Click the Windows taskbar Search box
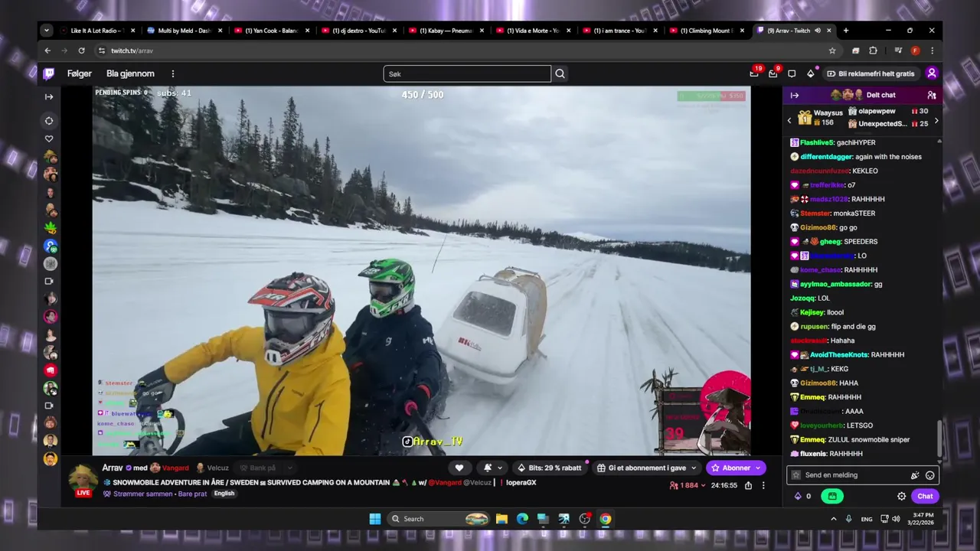Screen dimensions: 980x551 click(438, 519)
